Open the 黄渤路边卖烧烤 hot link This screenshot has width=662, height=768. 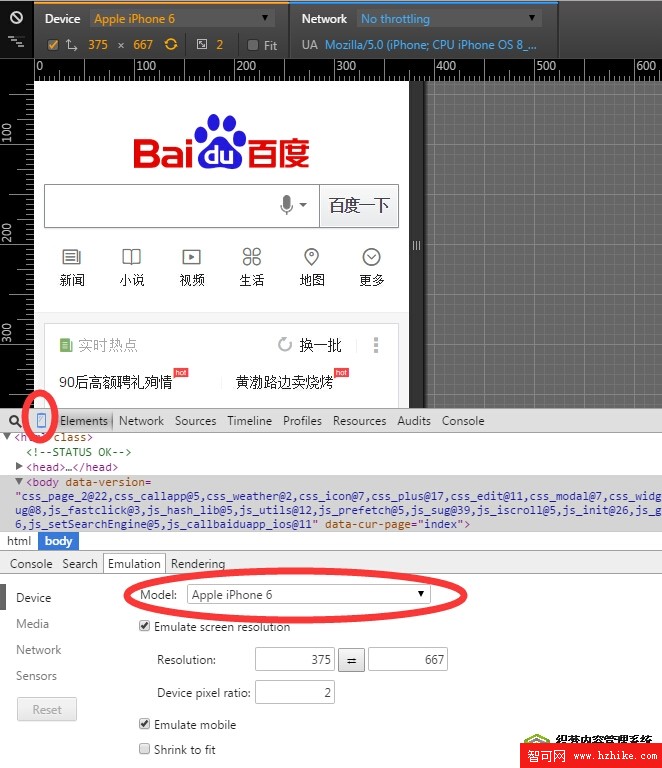pos(284,382)
